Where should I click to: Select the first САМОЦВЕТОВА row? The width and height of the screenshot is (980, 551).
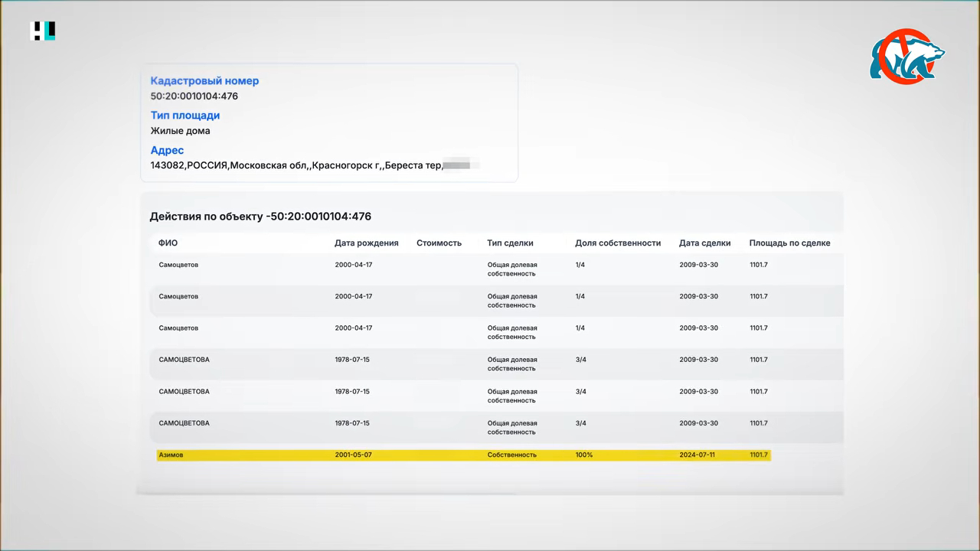point(498,364)
